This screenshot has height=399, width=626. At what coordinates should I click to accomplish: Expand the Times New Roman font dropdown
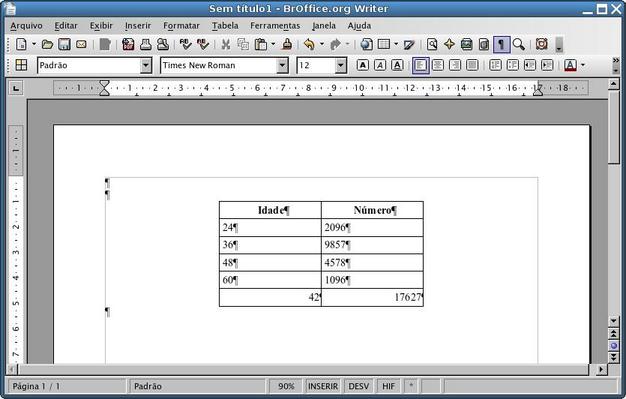click(282, 65)
